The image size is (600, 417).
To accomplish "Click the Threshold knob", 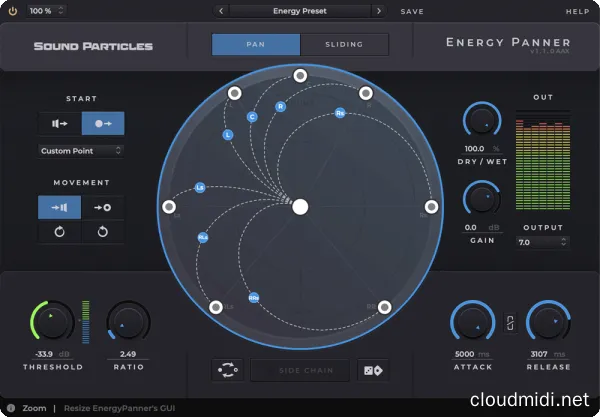I will [x=52, y=321].
